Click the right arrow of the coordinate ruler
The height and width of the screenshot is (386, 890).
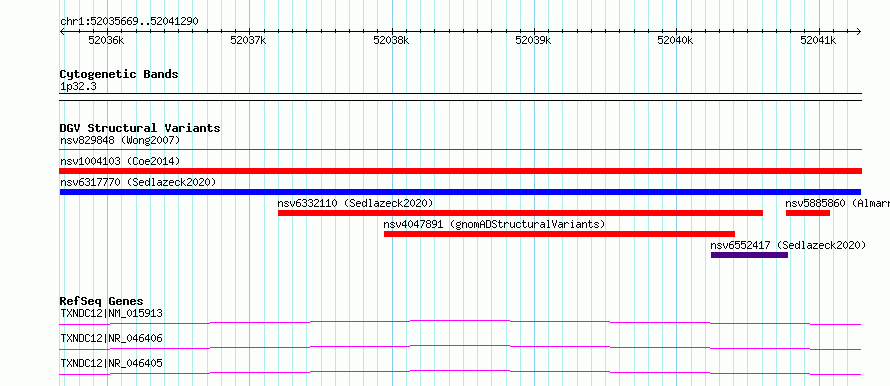[x=858, y=31]
